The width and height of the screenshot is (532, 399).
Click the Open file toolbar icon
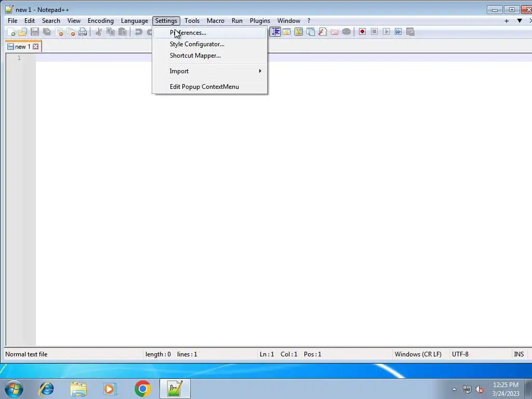[x=23, y=32]
